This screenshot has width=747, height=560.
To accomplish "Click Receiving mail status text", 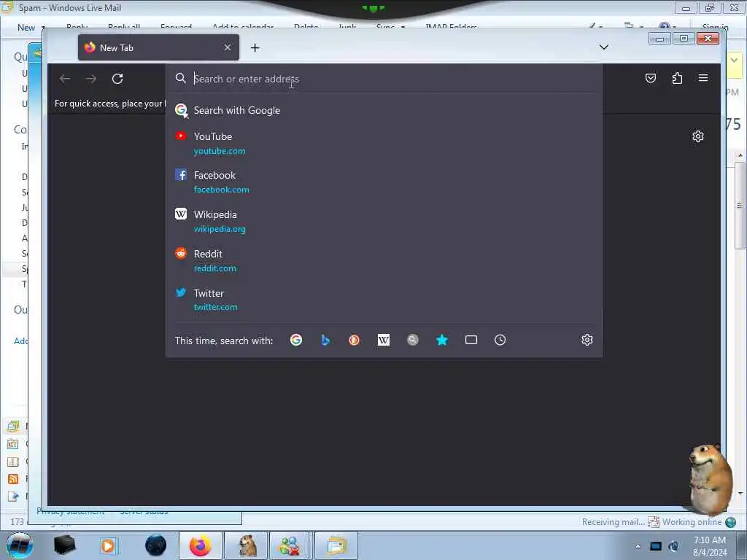I will tap(613, 522).
